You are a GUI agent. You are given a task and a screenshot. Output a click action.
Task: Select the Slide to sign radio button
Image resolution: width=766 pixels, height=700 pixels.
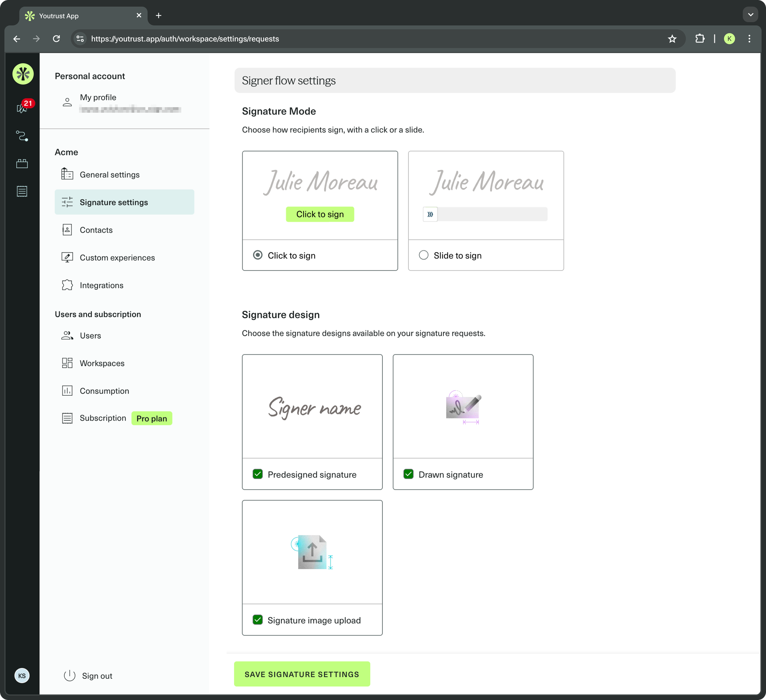coord(424,255)
